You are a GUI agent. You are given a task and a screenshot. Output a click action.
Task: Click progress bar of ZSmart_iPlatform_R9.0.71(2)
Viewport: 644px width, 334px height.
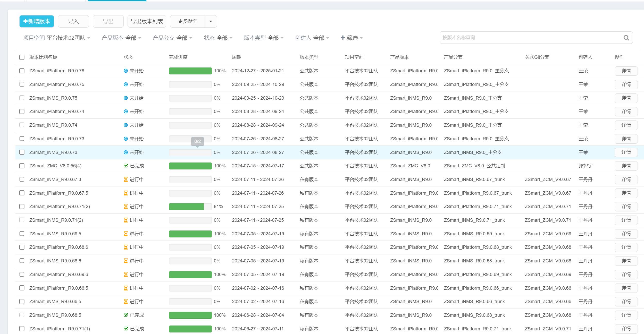[x=190, y=207]
